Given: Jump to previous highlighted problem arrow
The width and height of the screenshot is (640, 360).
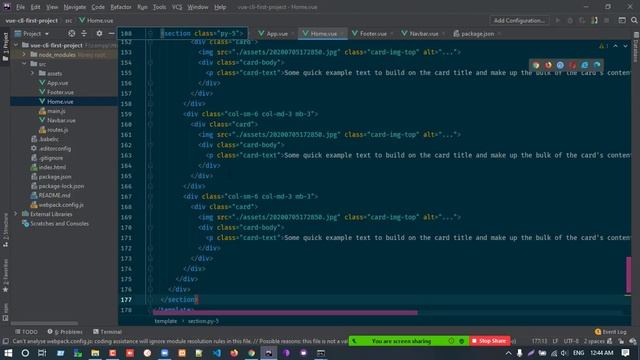Looking at the screenshot, I should click(616, 46).
